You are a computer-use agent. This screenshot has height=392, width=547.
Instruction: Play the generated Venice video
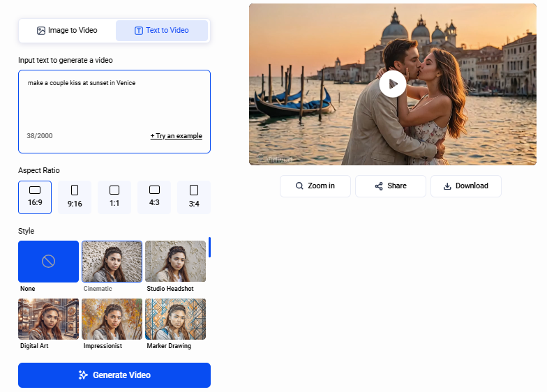[393, 84]
